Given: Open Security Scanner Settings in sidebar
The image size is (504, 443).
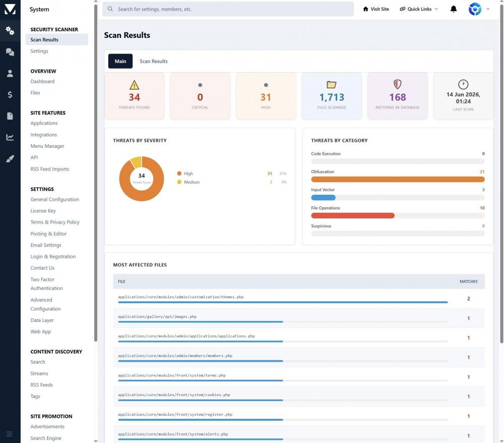Looking at the screenshot, I should point(39,51).
